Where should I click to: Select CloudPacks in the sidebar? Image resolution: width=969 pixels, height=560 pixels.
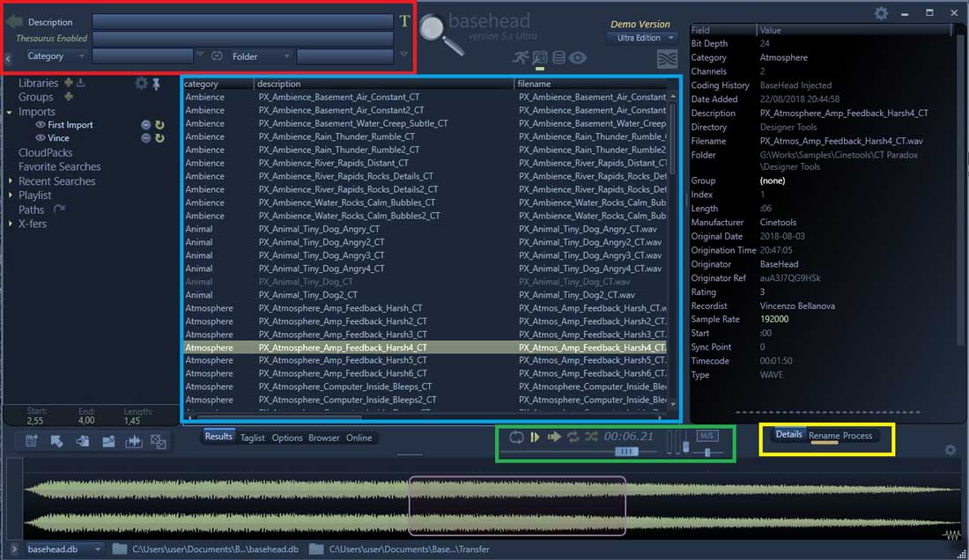(45, 152)
